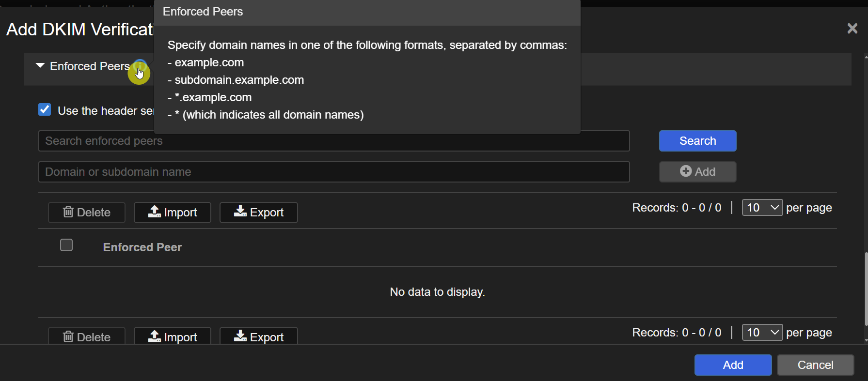
Task: Click the top Export download button
Action: pyautogui.click(x=259, y=213)
